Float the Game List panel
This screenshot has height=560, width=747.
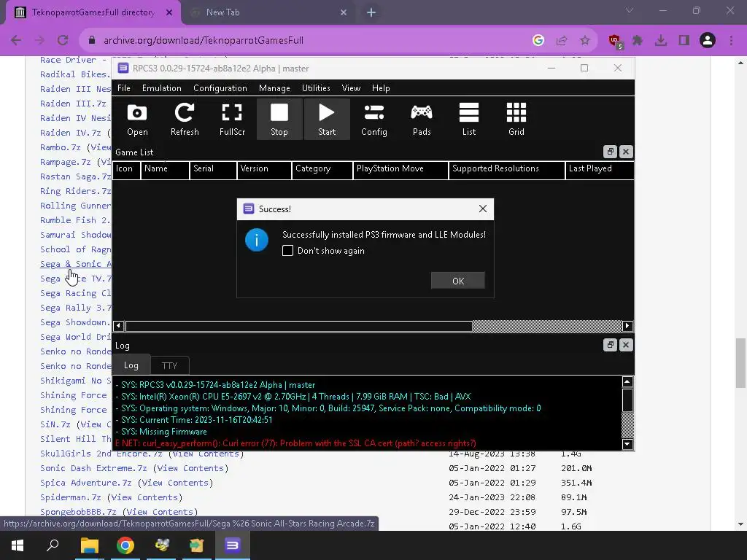[611, 152]
